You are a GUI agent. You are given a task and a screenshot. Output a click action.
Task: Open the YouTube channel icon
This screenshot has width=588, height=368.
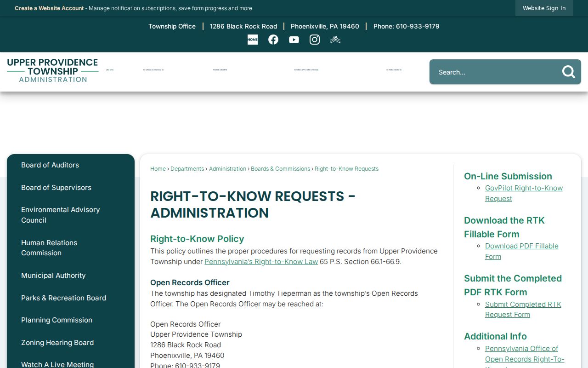coord(294,40)
